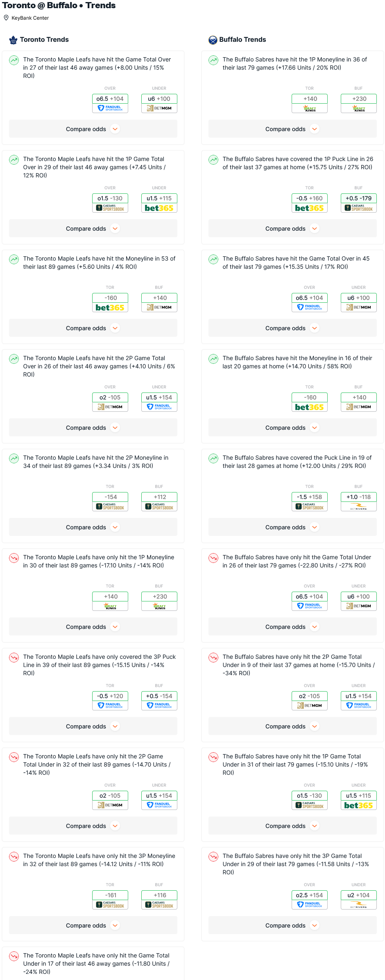Image resolution: width=385 pixels, height=980 pixels.
Task: Select the o6.5 +104 FanDuel odds in Toronto's first trend
Action: click(110, 103)
